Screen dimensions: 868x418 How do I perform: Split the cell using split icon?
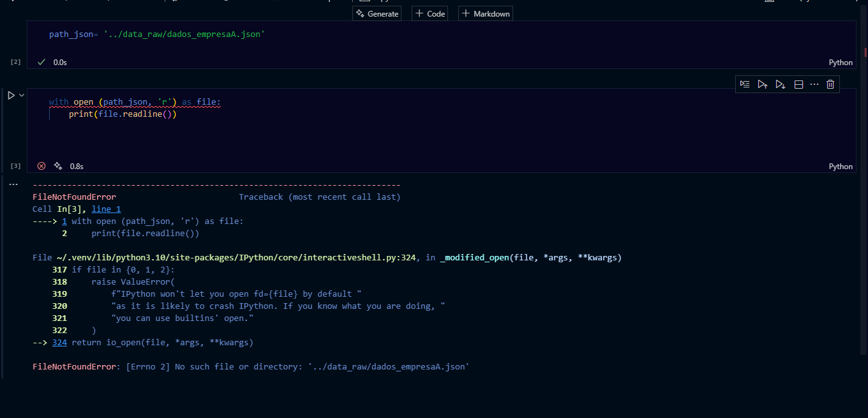pyautogui.click(x=798, y=84)
